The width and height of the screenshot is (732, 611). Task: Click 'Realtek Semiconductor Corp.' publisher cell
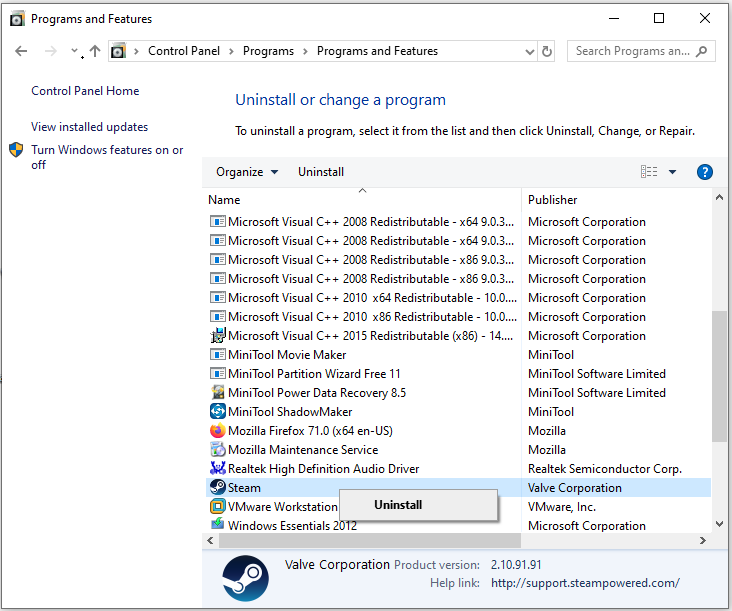605,469
